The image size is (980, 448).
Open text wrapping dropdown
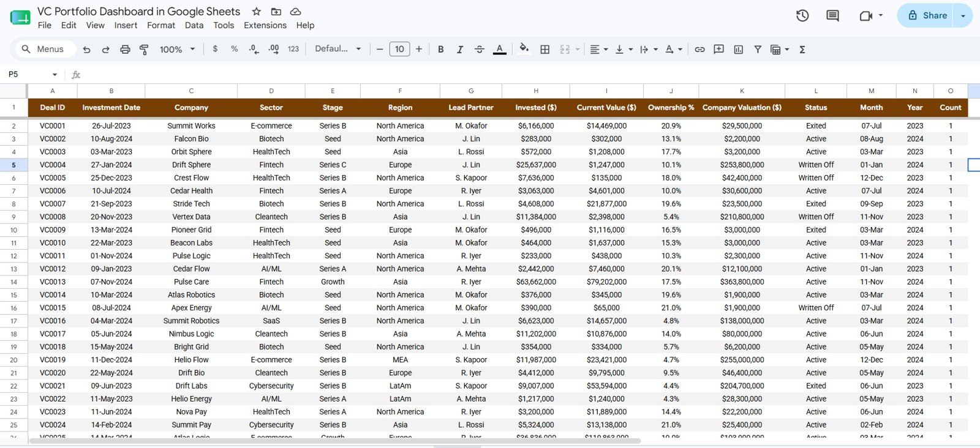(648, 50)
